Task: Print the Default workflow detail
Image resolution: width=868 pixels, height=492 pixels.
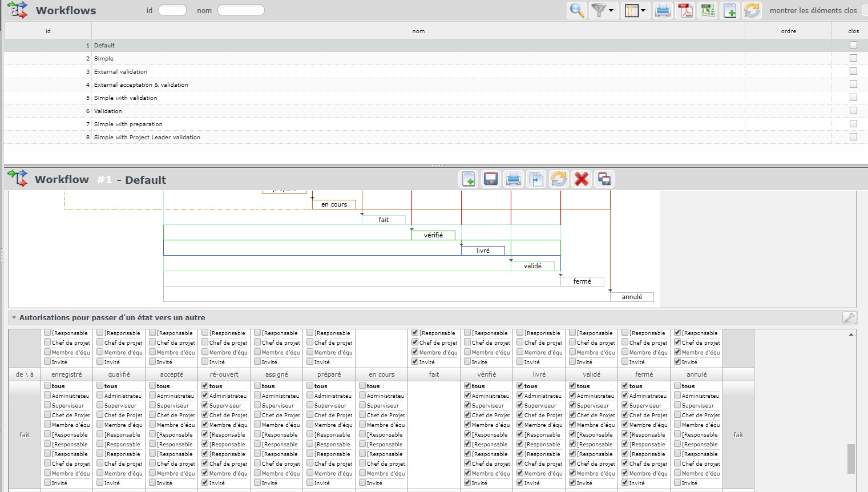Action: (x=513, y=179)
